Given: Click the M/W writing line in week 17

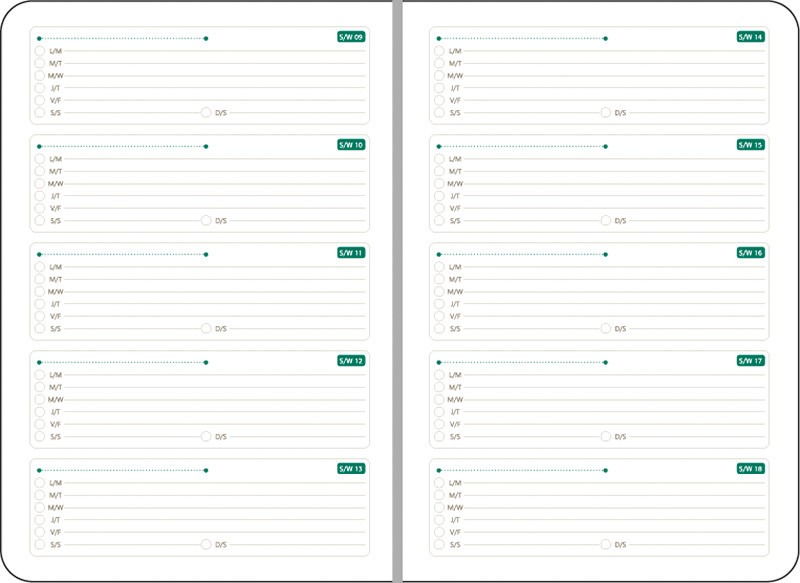Looking at the screenshot, I should click(x=614, y=399).
